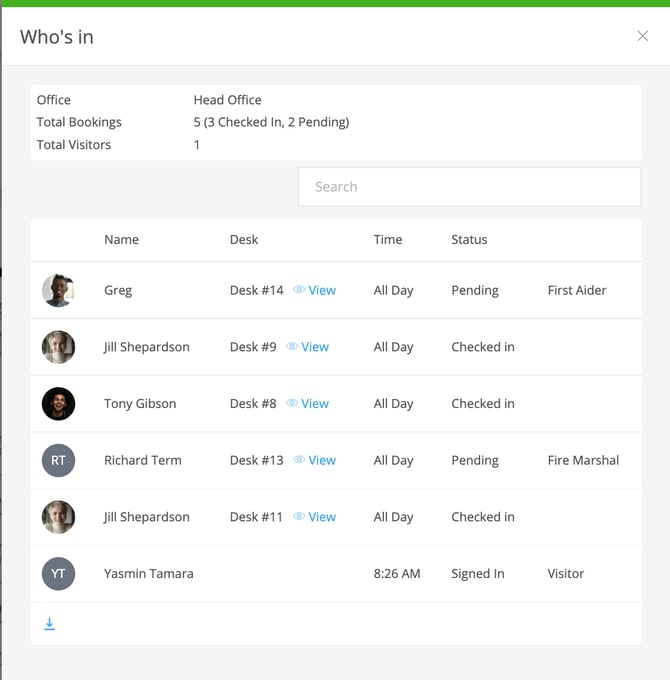Image resolution: width=670 pixels, height=680 pixels.
Task: Click the eye icon beside Desk #8
Action: click(x=292, y=404)
